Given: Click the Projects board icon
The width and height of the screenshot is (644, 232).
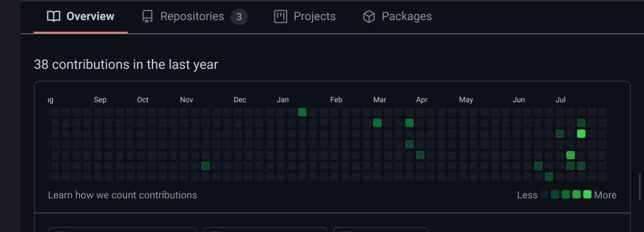Looking at the screenshot, I should [281, 17].
